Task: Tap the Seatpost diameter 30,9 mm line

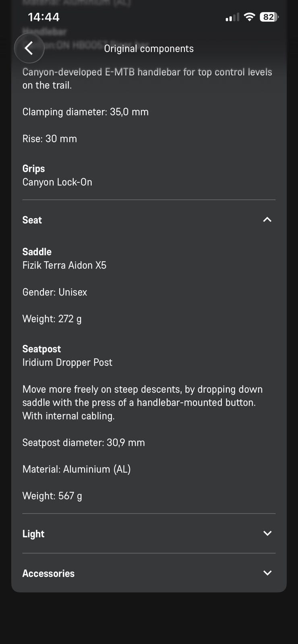Action: [x=84, y=442]
